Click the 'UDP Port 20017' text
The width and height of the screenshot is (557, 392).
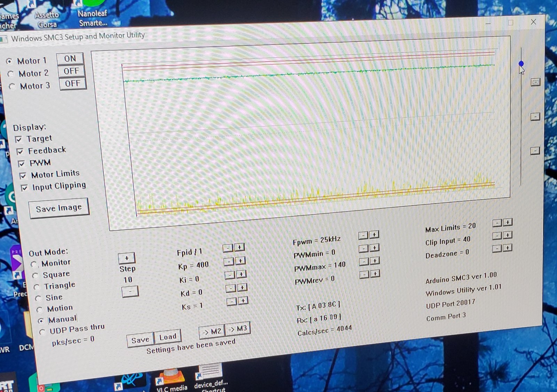coord(450,304)
